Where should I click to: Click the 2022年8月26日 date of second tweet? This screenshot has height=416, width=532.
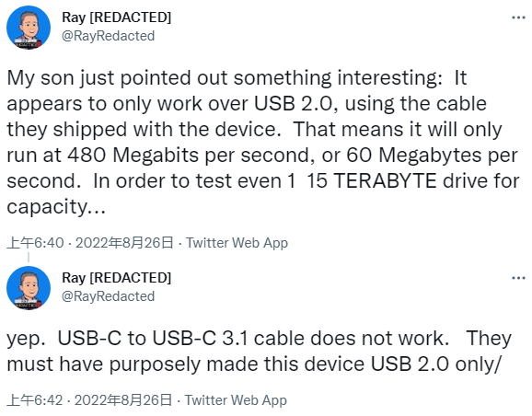tap(123, 400)
